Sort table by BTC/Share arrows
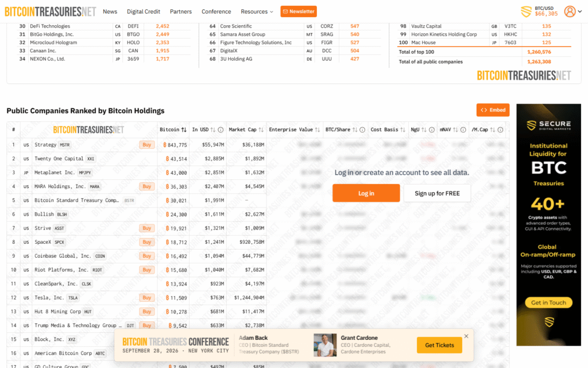Screen dimensions: 588x368 355,129
